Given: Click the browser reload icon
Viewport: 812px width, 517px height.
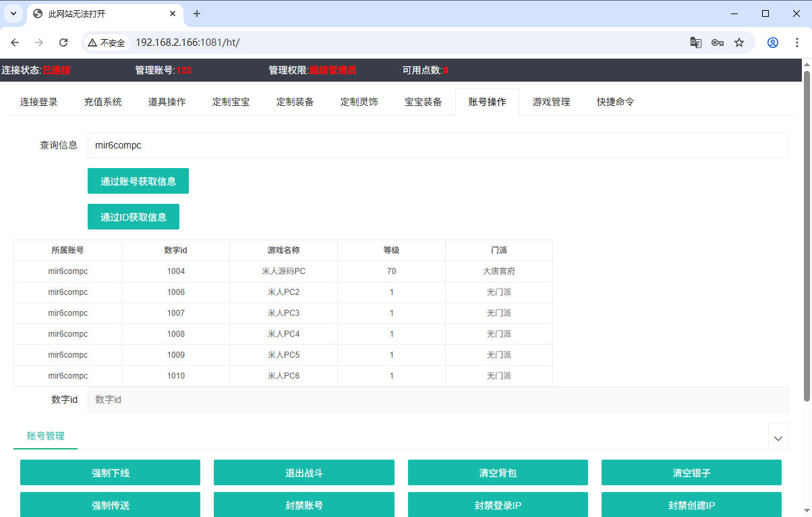Looking at the screenshot, I should [x=63, y=43].
